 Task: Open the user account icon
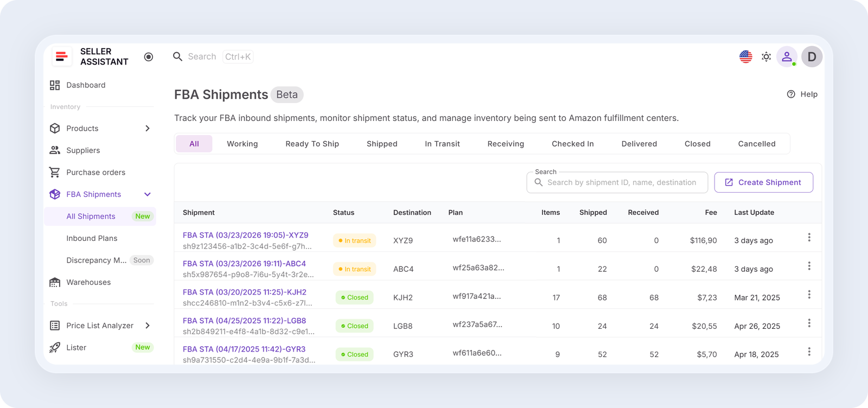point(787,56)
